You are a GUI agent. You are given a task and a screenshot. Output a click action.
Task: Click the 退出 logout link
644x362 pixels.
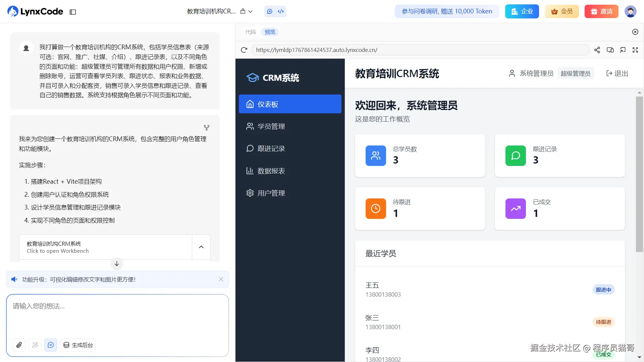click(617, 73)
